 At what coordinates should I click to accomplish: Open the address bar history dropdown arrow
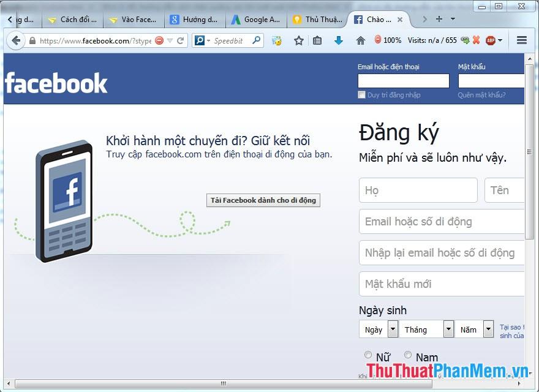coord(170,40)
